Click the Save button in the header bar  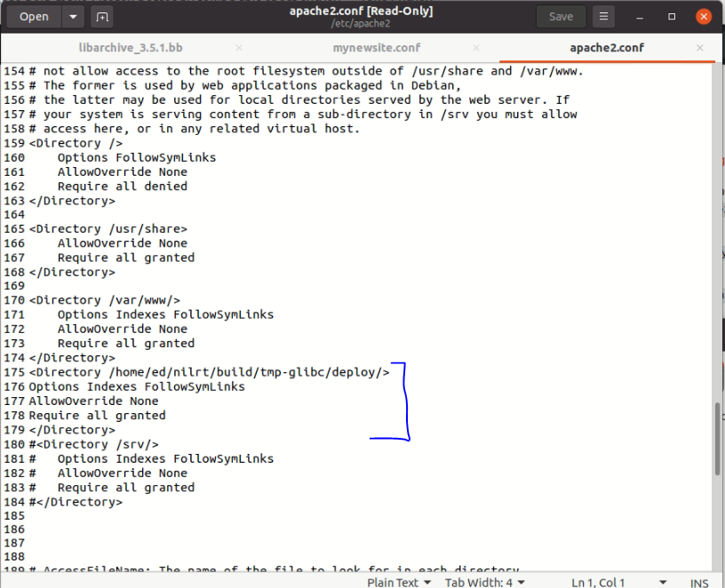pyautogui.click(x=561, y=17)
